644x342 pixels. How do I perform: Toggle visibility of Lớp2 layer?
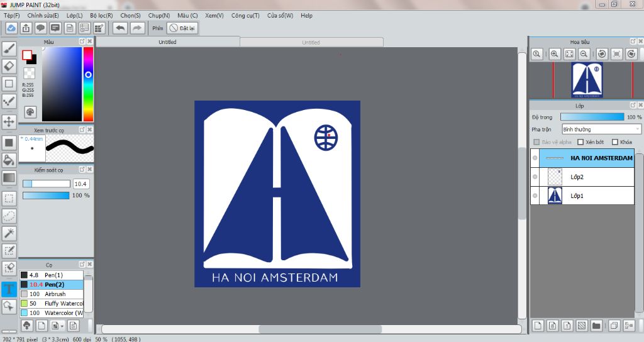(535, 177)
